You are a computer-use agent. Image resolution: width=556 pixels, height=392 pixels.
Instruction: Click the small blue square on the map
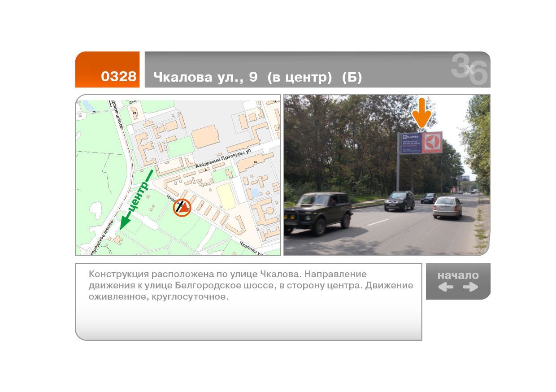pos(254,193)
